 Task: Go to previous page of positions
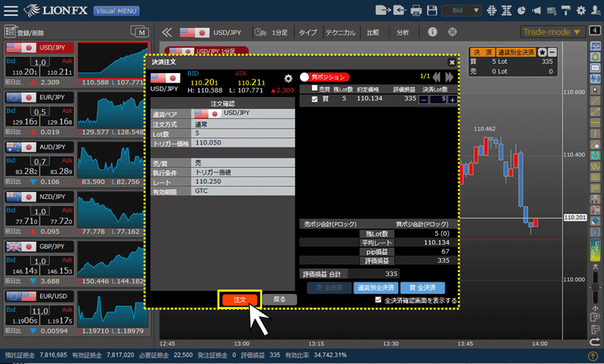[437, 77]
